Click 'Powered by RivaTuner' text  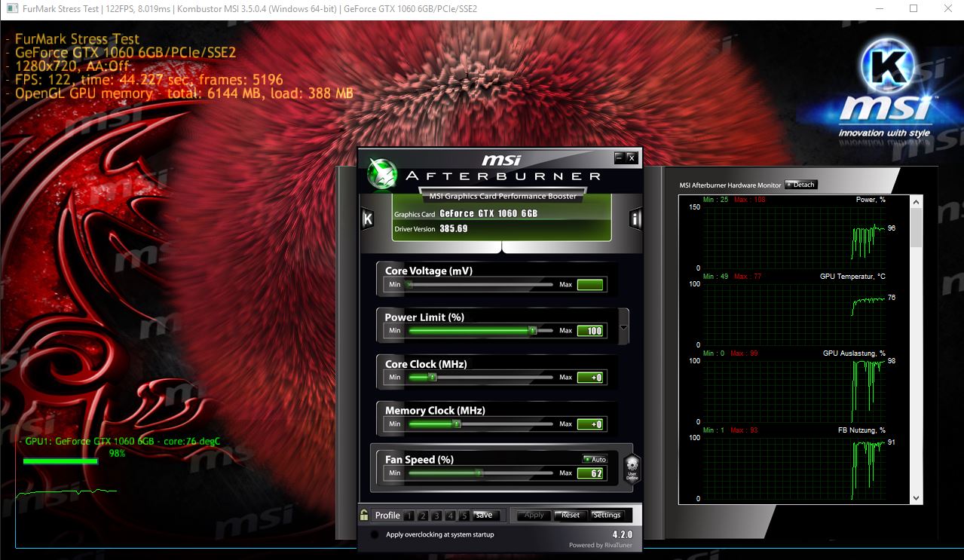pos(601,545)
